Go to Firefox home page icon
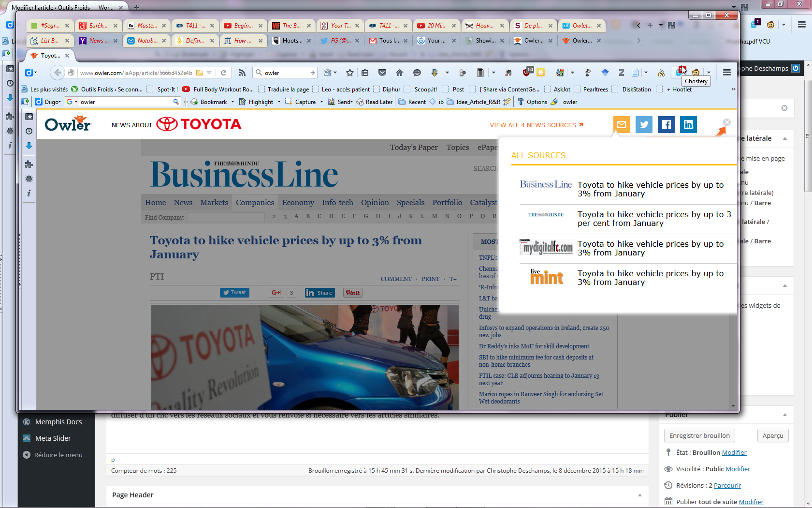The image size is (812, 508). (400, 73)
